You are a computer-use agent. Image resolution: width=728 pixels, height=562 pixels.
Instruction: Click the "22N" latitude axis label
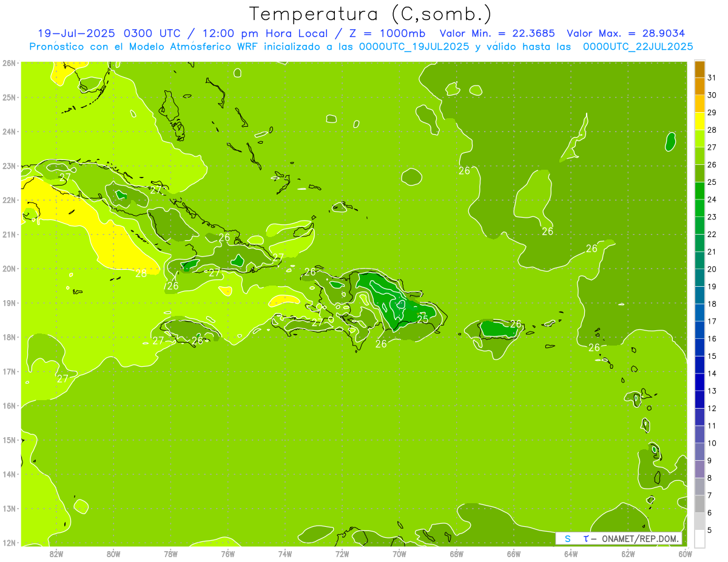pos(8,200)
